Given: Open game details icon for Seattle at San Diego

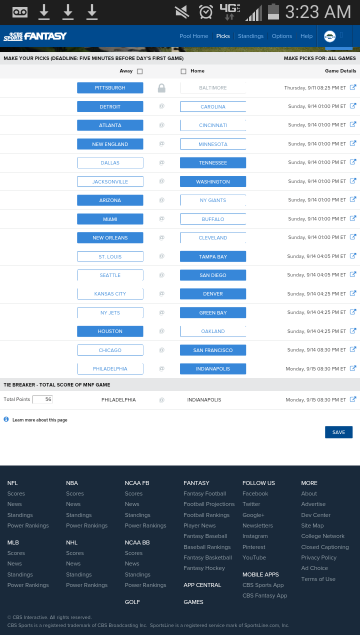Looking at the screenshot, I should click(353, 275).
